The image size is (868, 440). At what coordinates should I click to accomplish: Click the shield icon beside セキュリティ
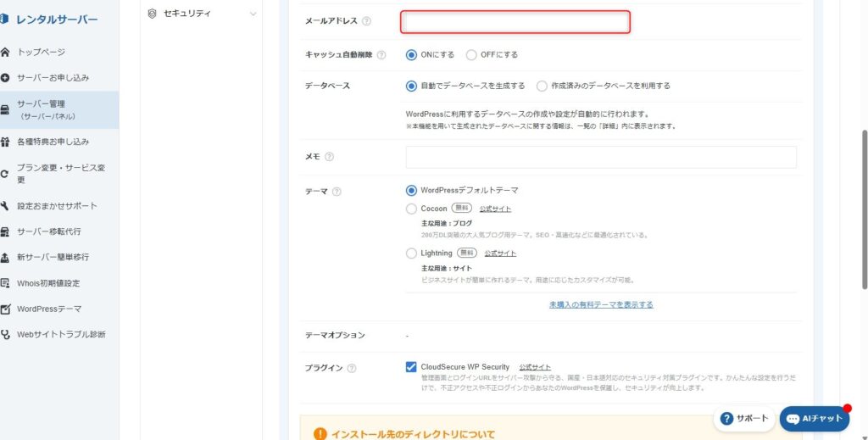pyautogui.click(x=152, y=14)
